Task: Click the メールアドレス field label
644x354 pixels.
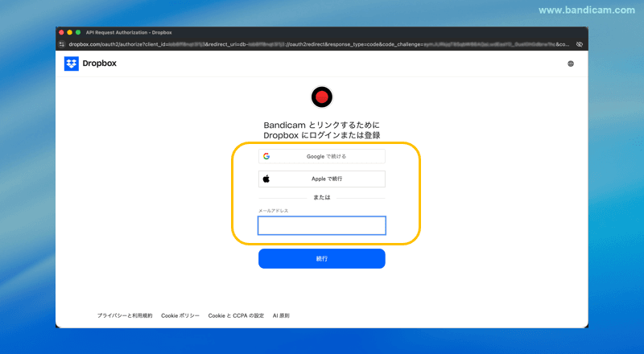Action: pos(273,211)
